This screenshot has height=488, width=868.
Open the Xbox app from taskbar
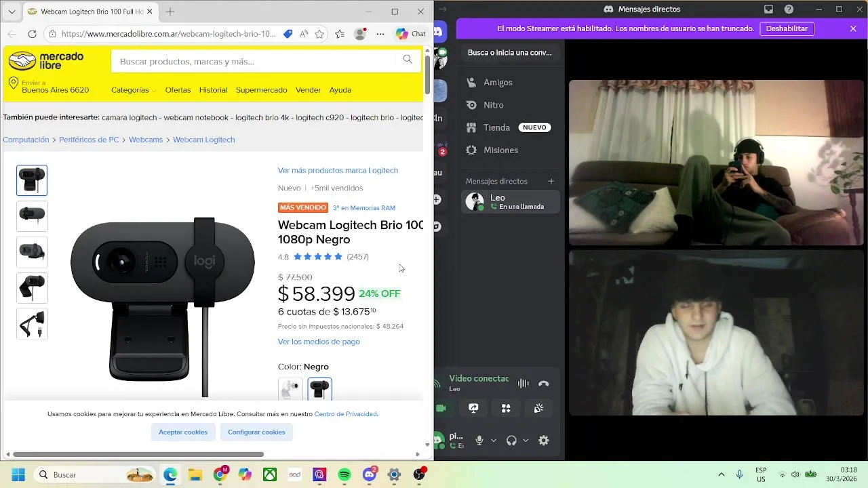click(x=270, y=474)
